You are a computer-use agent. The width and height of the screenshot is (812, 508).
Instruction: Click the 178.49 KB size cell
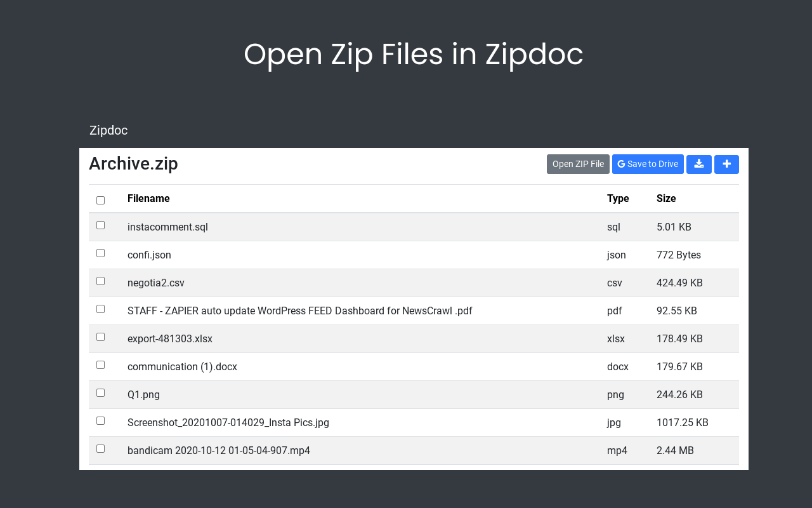[x=679, y=338]
